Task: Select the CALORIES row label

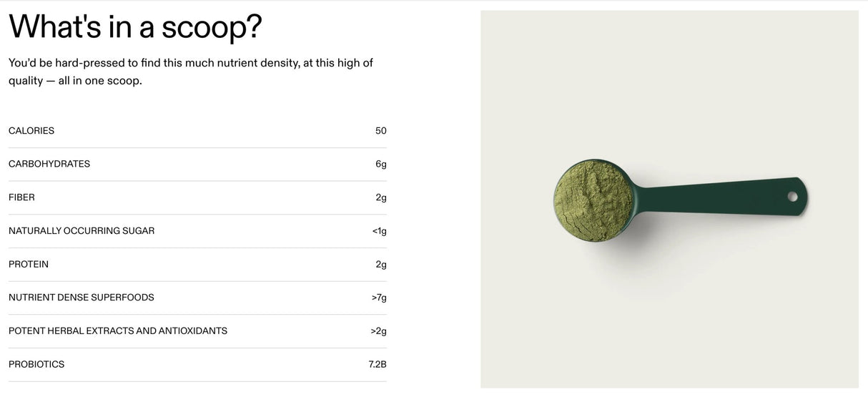Action: coord(31,131)
